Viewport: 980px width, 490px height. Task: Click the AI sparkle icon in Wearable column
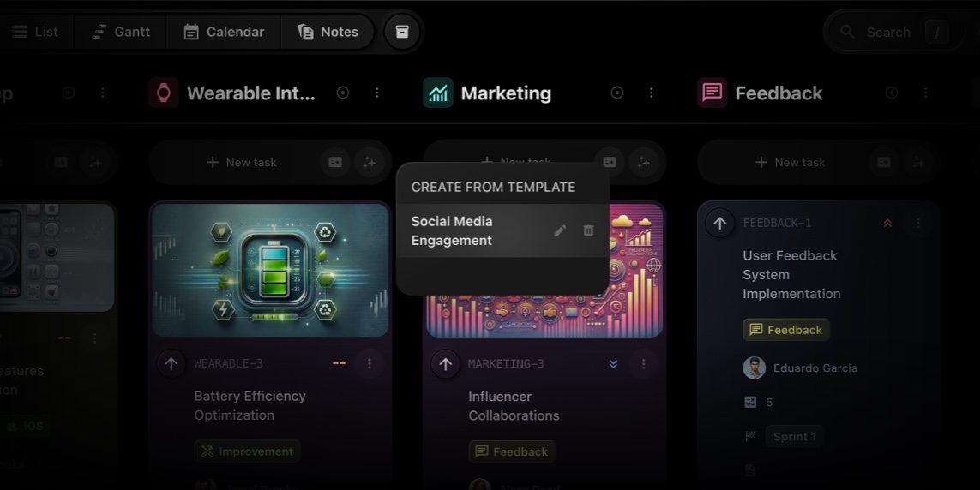click(370, 162)
